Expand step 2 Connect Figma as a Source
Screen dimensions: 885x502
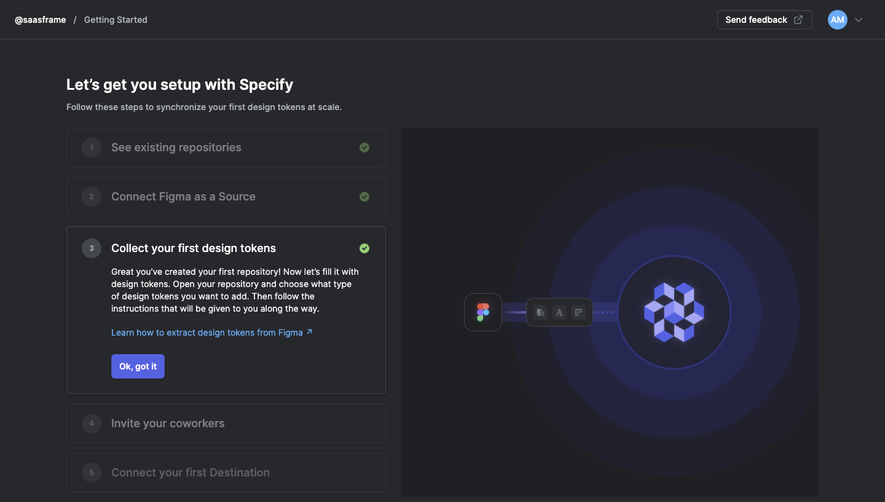click(x=226, y=197)
